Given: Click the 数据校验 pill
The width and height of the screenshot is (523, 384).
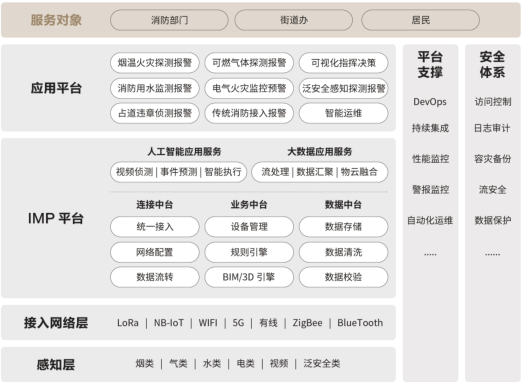Looking at the screenshot, I should [344, 277].
